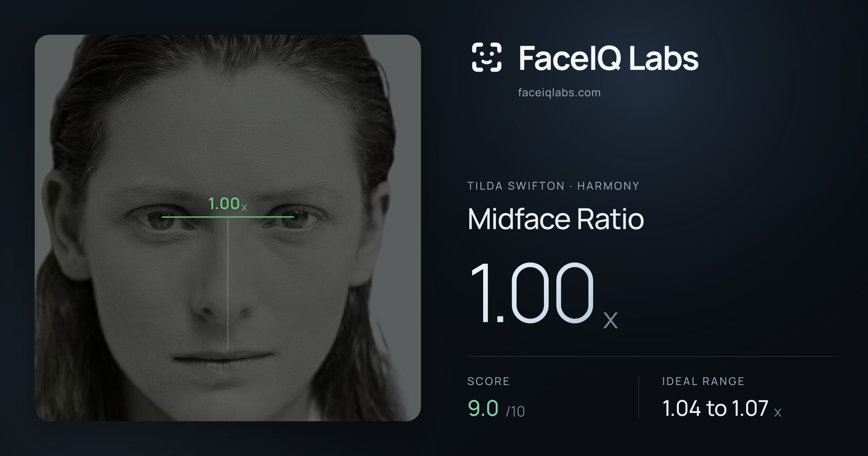Click the 'TILDA SWIFTON · HARMONY' caption
The image size is (868, 456).
[x=553, y=186]
